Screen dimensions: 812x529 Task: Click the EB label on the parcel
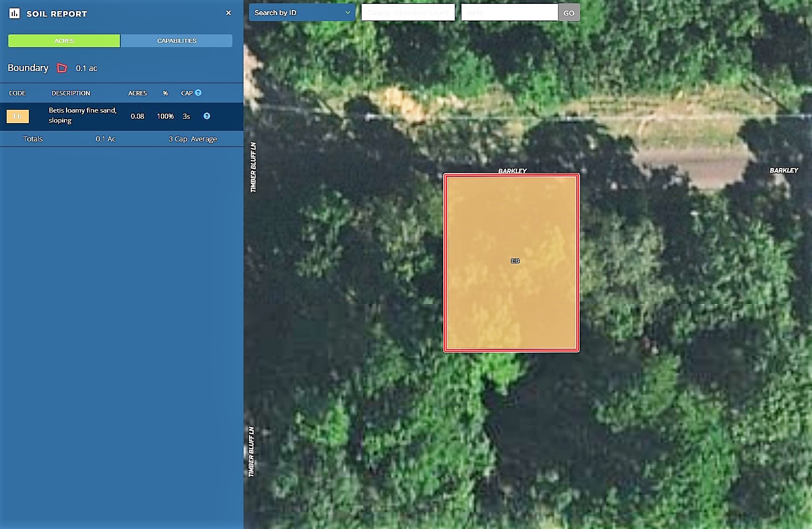(x=515, y=261)
